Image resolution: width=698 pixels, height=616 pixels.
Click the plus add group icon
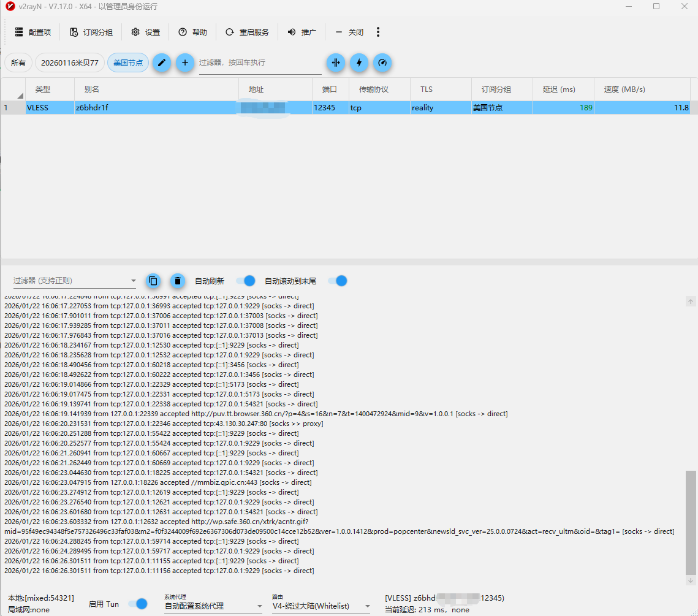click(x=185, y=63)
